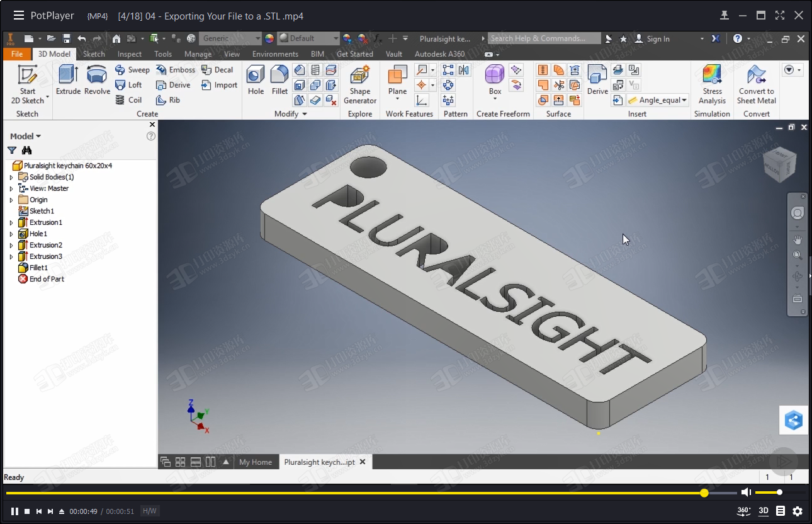Select the Extrude tool
Screen dimensions: 812x524
(x=68, y=80)
